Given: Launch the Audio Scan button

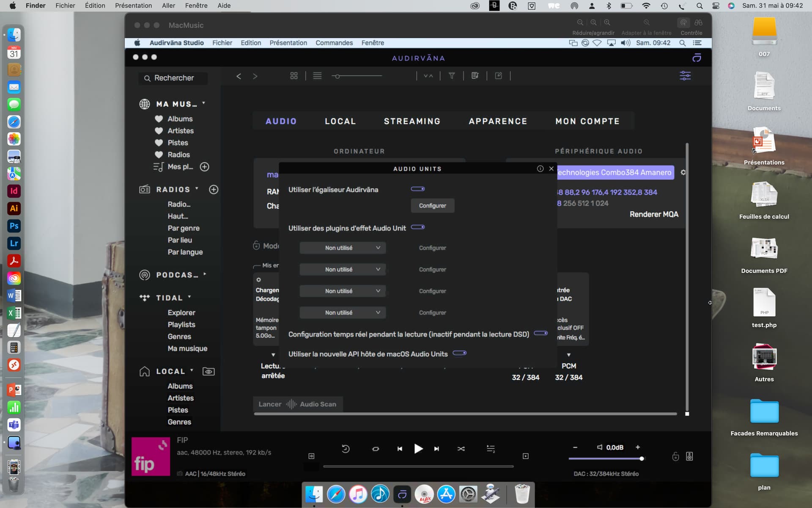Looking at the screenshot, I should point(298,404).
